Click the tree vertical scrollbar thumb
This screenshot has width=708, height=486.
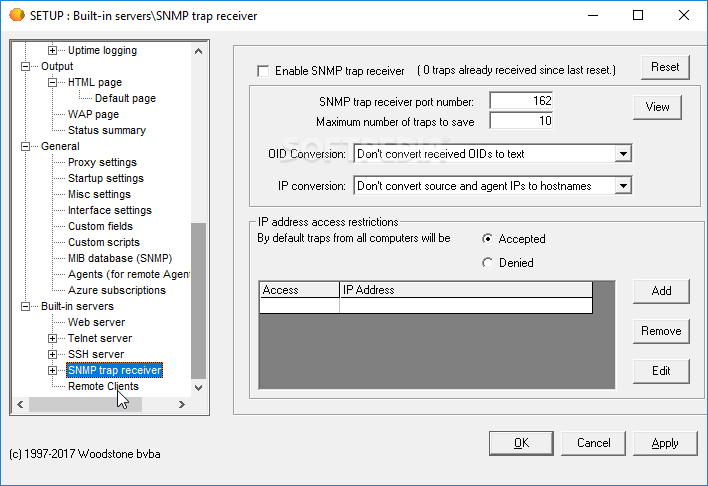pyautogui.click(x=198, y=301)
